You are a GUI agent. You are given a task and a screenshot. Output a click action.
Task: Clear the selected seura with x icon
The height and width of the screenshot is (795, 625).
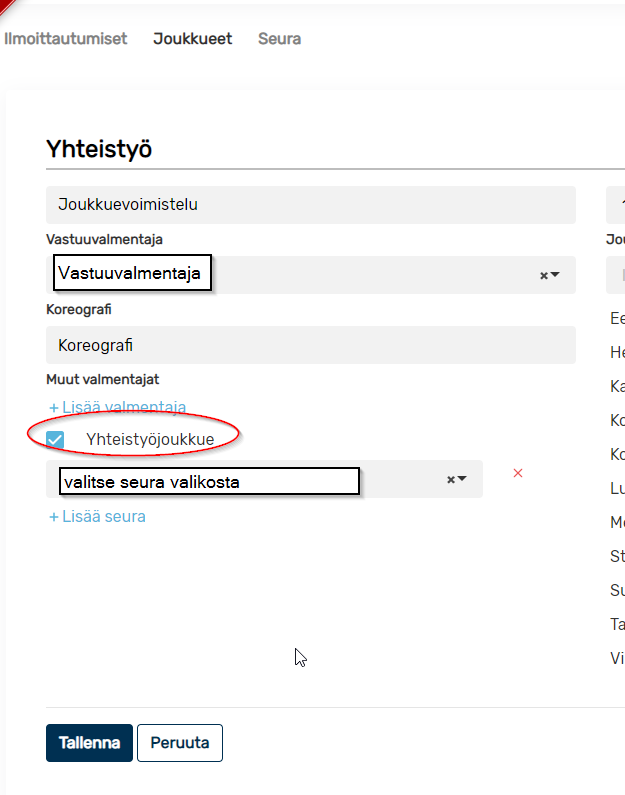click(x=451, y=479)
